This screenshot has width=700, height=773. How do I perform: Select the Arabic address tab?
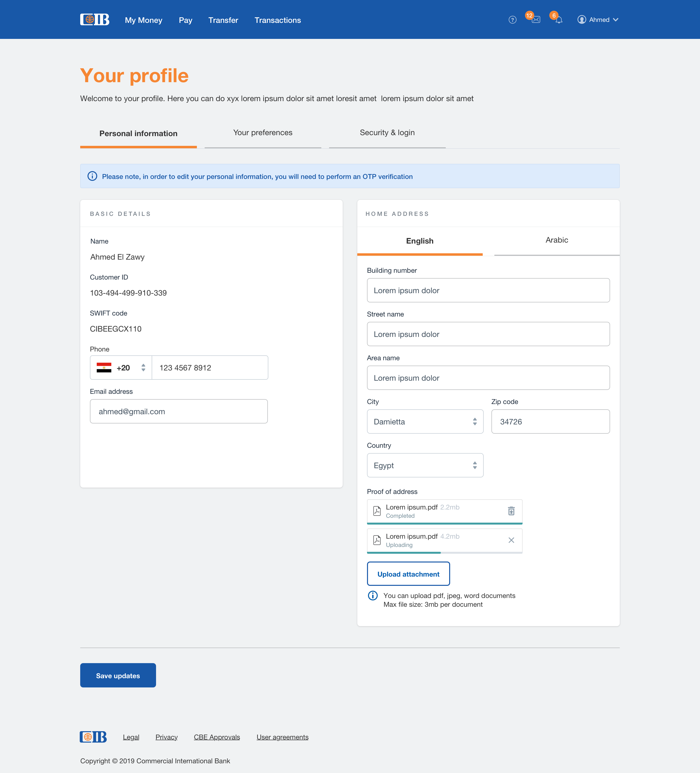(x=557, y=240)
